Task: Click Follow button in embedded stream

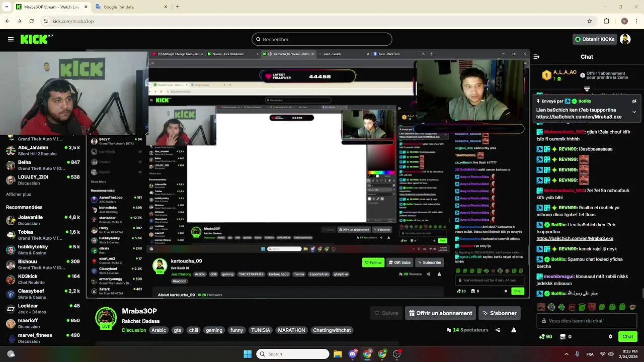Action: point(373,262)
